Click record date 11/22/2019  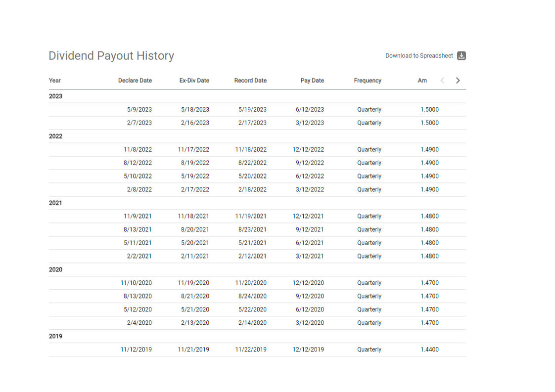click(251, 349)
